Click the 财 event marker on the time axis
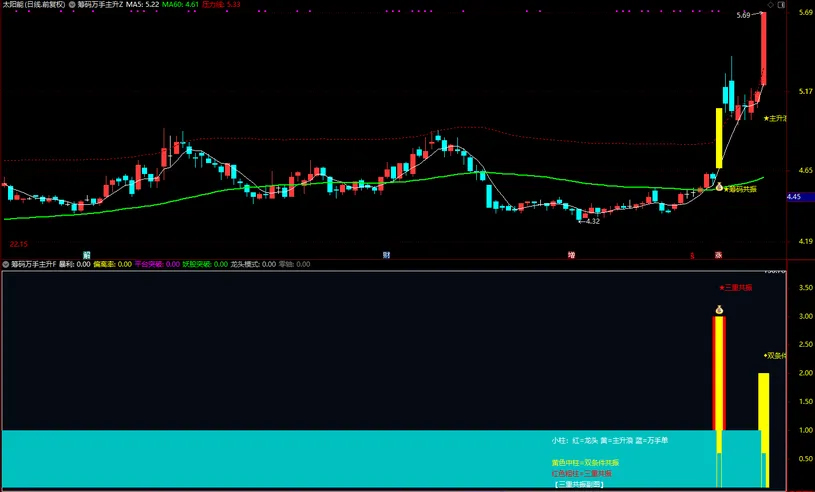The image size is (815, 492). (386, 255)
